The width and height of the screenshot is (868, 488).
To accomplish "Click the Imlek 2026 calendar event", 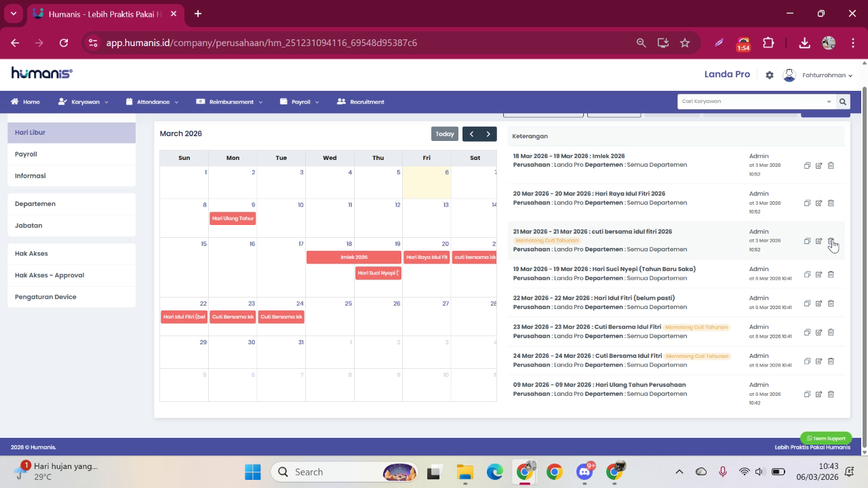I will tap(354, 257).
